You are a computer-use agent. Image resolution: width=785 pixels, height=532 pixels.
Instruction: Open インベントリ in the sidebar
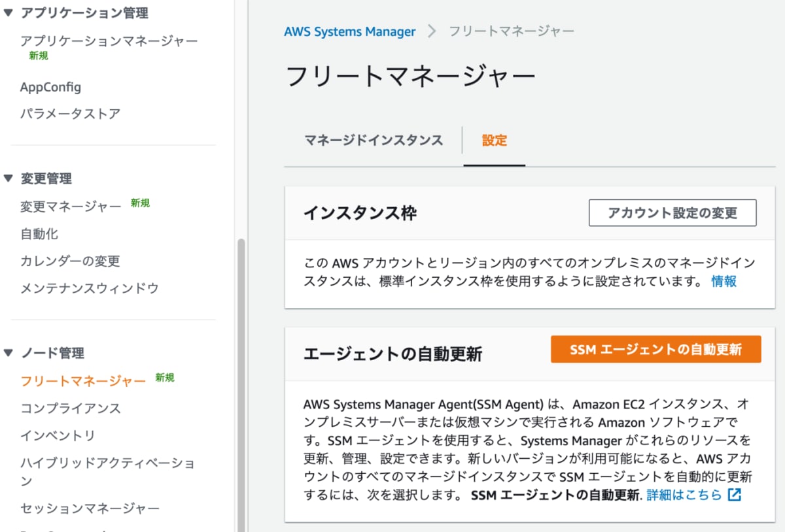58,435
